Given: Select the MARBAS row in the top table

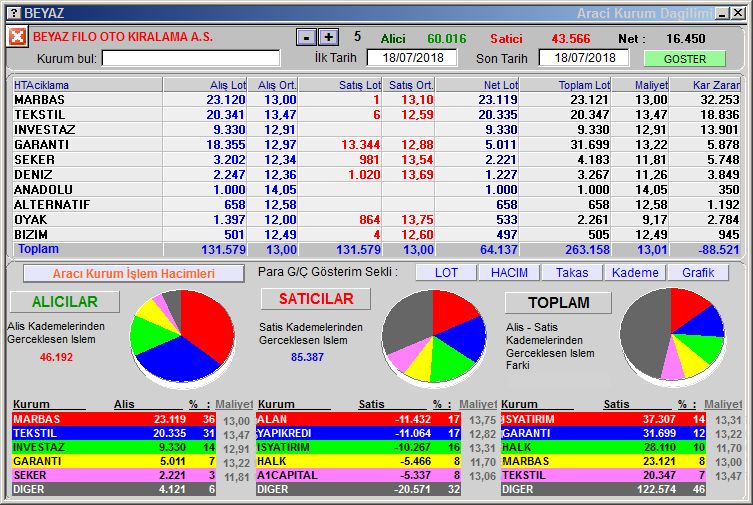Looking at the screenshot, I should (x=377, y=99).
